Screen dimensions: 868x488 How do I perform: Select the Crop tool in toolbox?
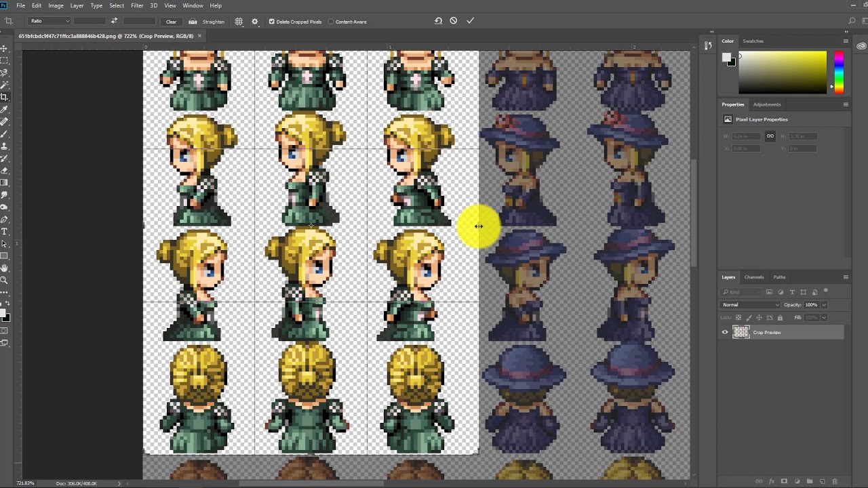(x=4, y=98)
